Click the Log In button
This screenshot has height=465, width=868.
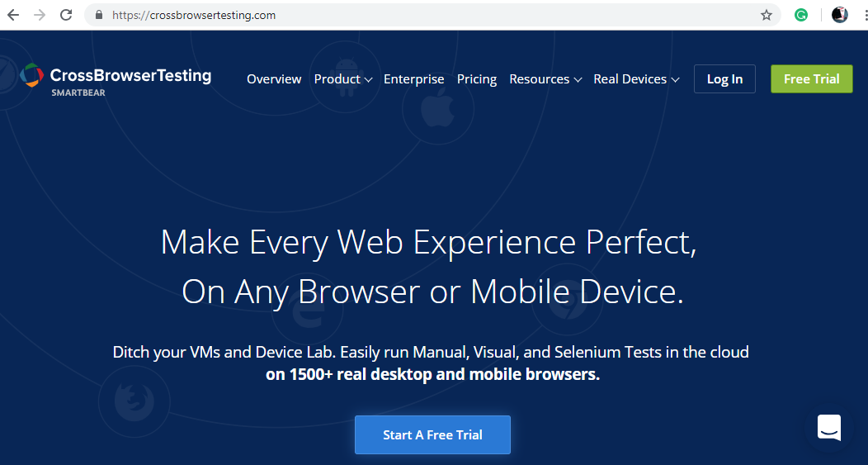coord(724,78)
